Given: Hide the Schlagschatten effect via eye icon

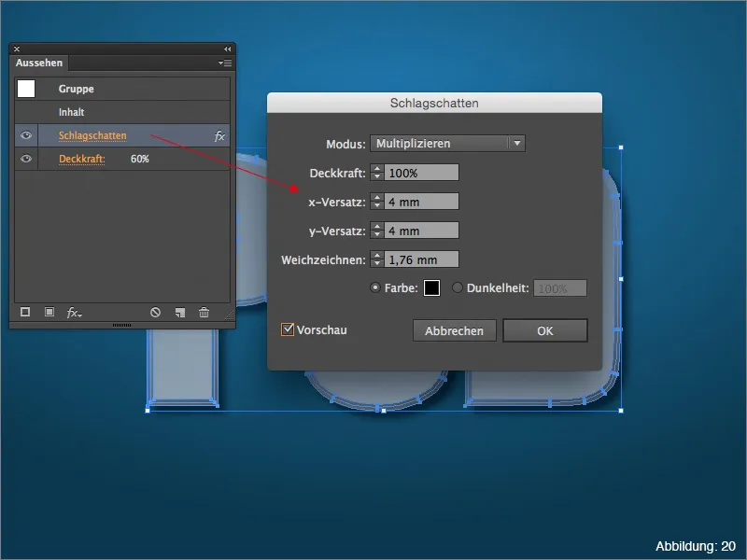Looking at the screenshot, I should coord(26,135).
